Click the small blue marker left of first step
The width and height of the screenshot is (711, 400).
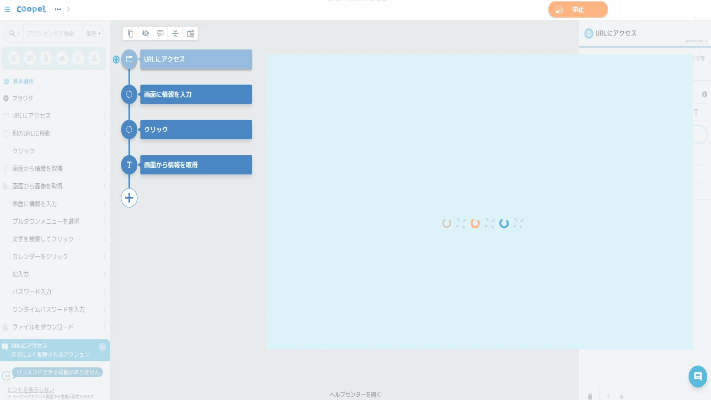click(x=116, y=59)
